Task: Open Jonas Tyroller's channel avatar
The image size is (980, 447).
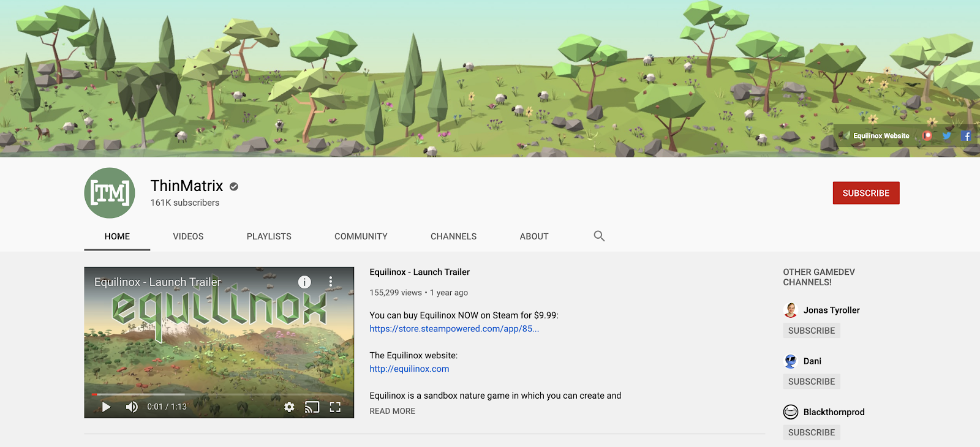Action: (791, 310)
